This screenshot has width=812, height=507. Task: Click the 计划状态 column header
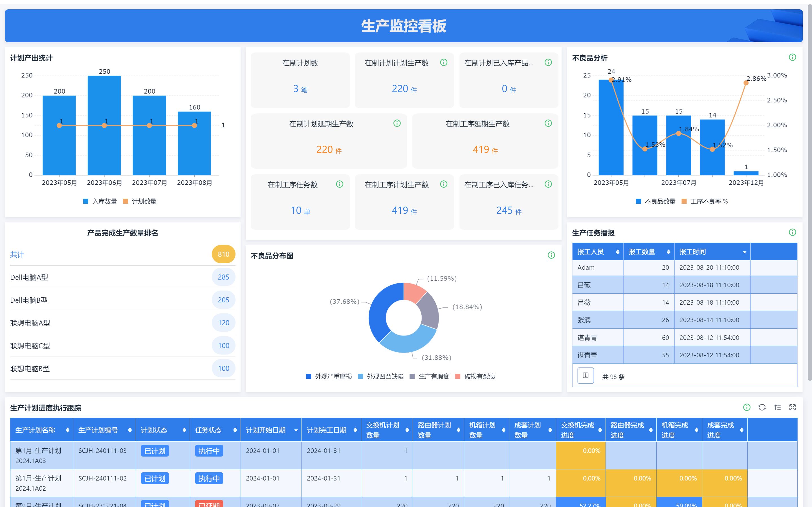click(154, 430)
